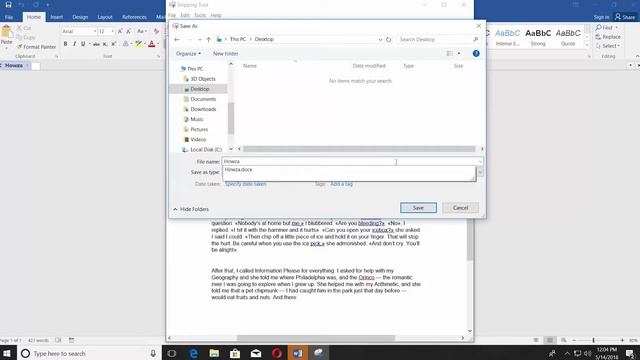This screenshot has height=360, width=640.
Task: Open the Arial font name dropdown in Word
Action: click(95, 31)
